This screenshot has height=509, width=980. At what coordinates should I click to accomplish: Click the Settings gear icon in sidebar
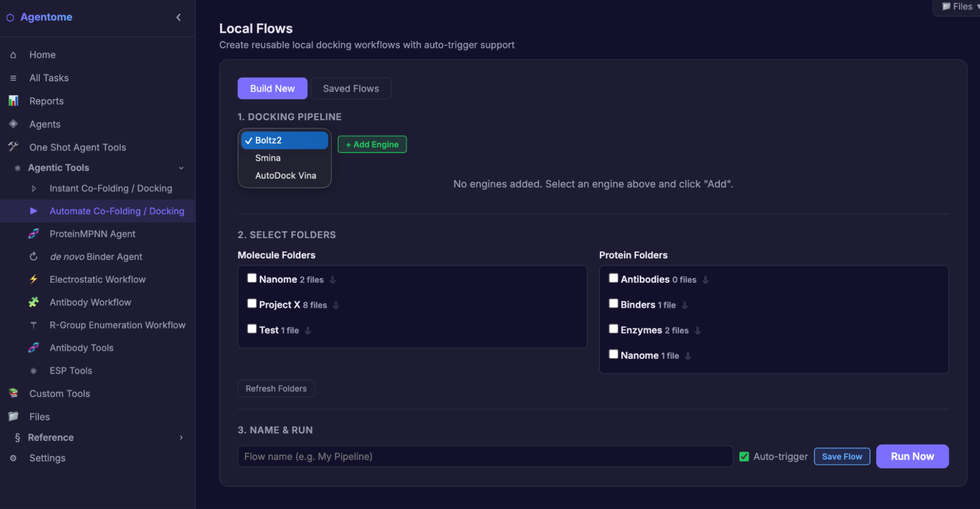[13, 458]
